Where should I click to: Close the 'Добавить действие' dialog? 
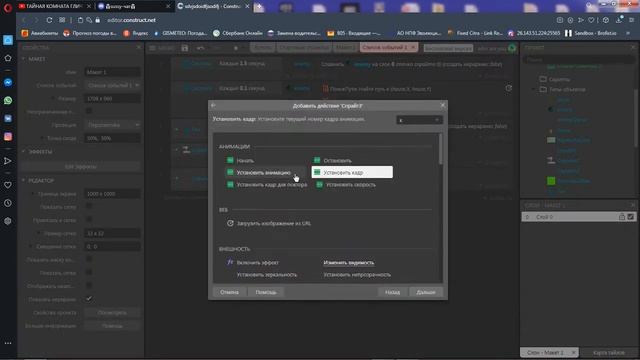coord(443,105)
